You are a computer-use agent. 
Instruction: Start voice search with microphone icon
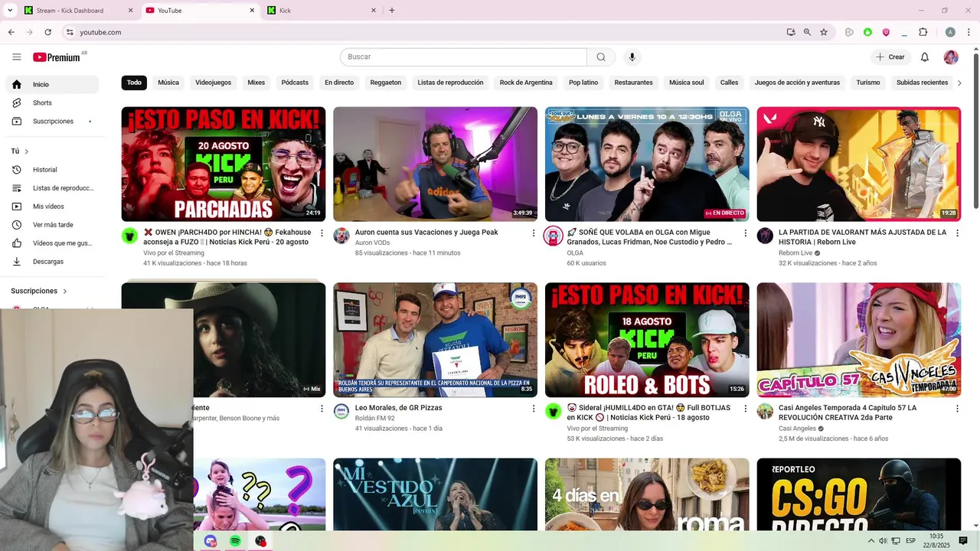coord(632,57)
